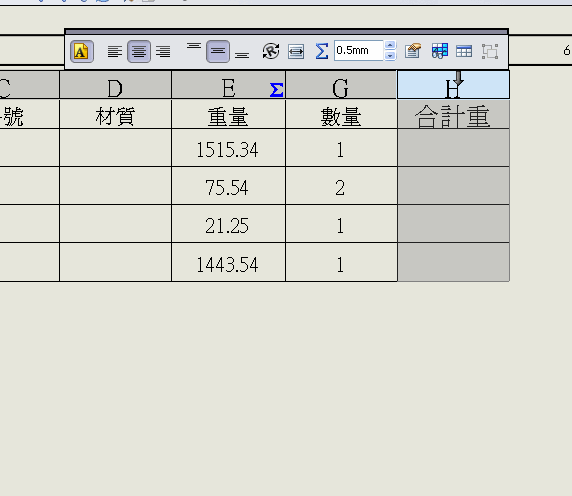Image resolution: width=572 pixels, height=496 pixels.
Task: Open the column property icon after the spinner
Action: pos(413,51)
